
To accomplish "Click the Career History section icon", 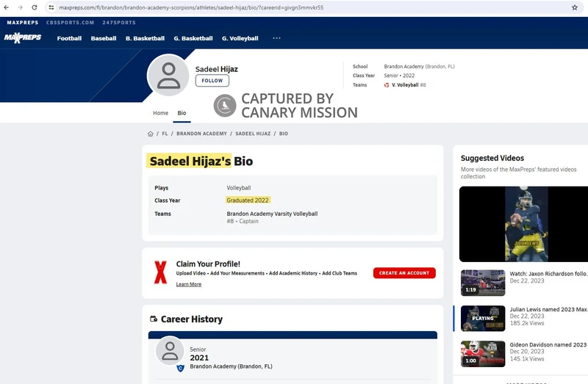I will click(x=154, y=319).
